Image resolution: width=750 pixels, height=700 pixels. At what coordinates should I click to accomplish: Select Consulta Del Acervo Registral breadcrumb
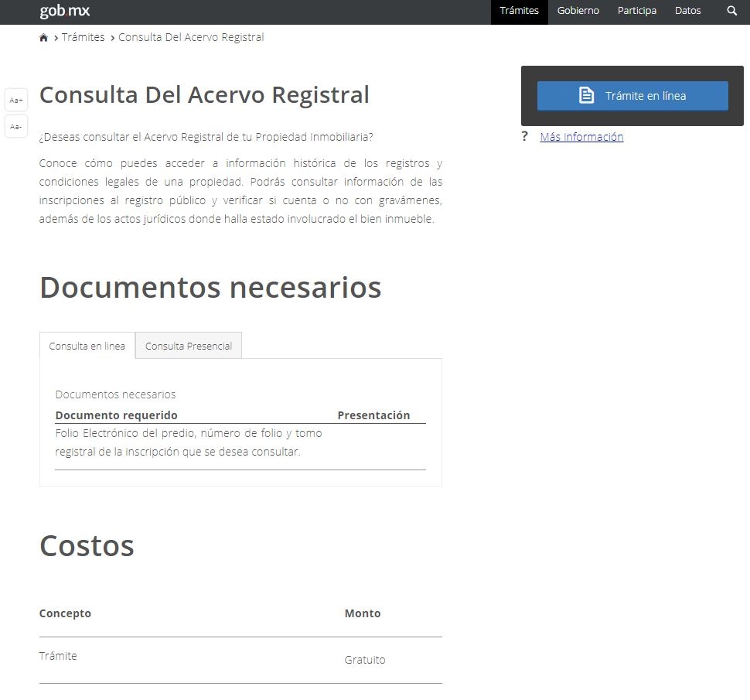pyautogui.click(x=190, y=36)
